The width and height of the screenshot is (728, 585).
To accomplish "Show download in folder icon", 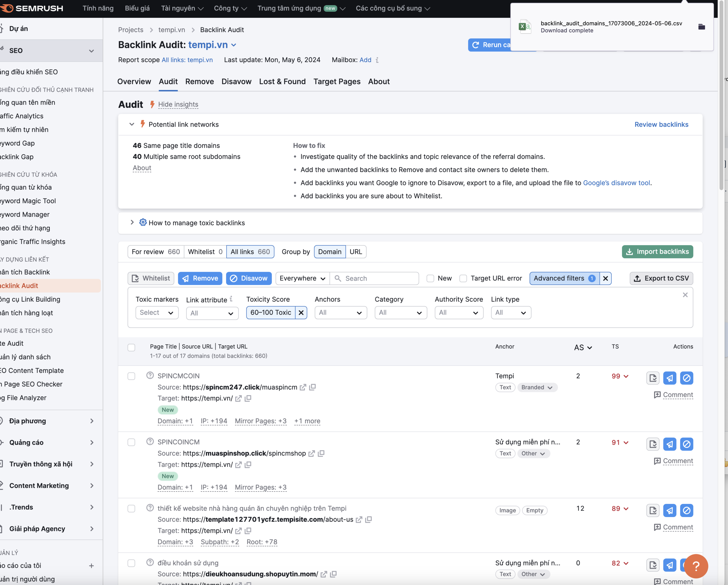I will click(701, 27).
